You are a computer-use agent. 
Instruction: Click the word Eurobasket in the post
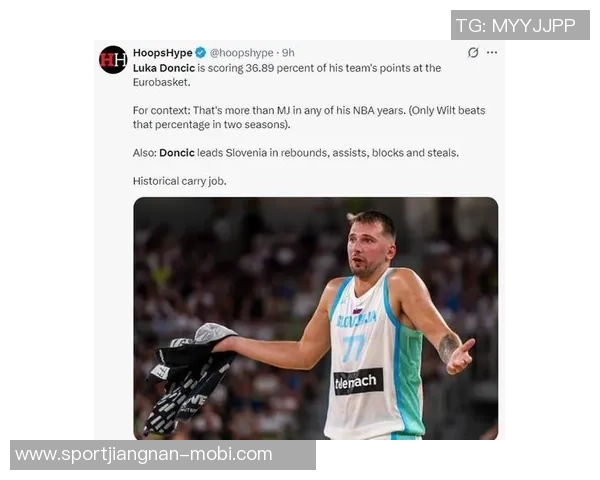161,82
